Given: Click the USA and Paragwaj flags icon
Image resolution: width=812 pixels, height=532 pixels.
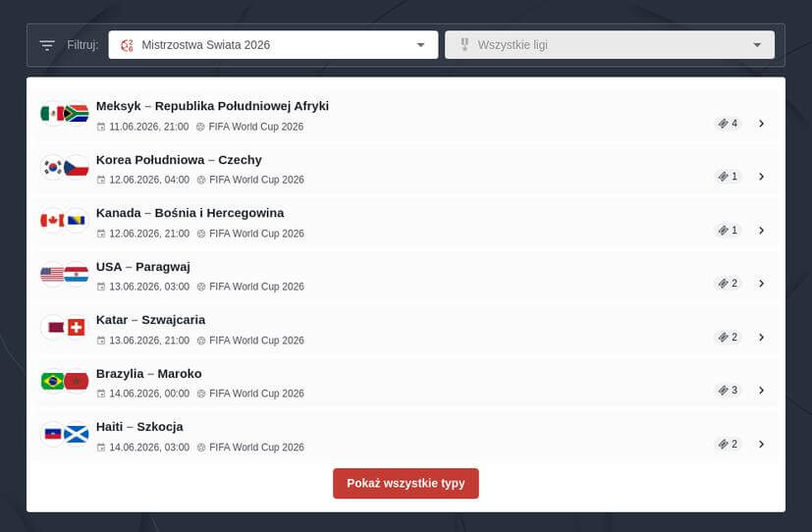Looking at the screenshot, I should [x=65, y=275].
